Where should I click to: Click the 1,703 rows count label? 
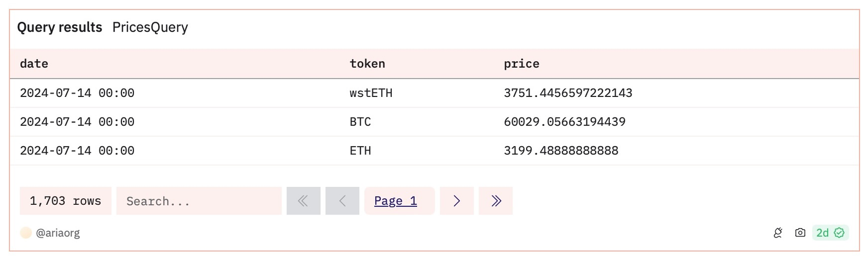coord(66,201)
